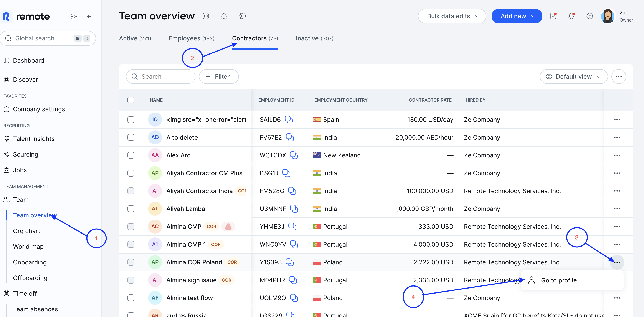Image resolution: width=644 pixels, height=317 pixels.
Task: Select the checkbox for Almina CMP
Action: 131,227
